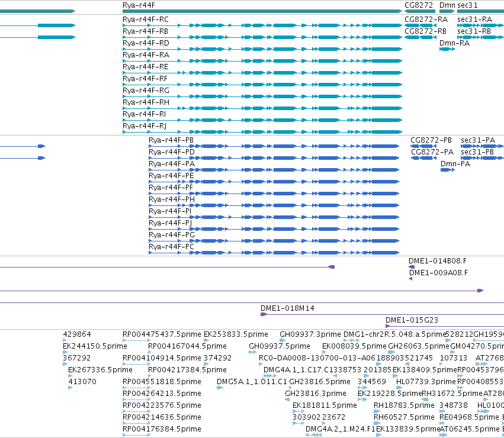Select protein sec31-PB

[x=477, y=152]
